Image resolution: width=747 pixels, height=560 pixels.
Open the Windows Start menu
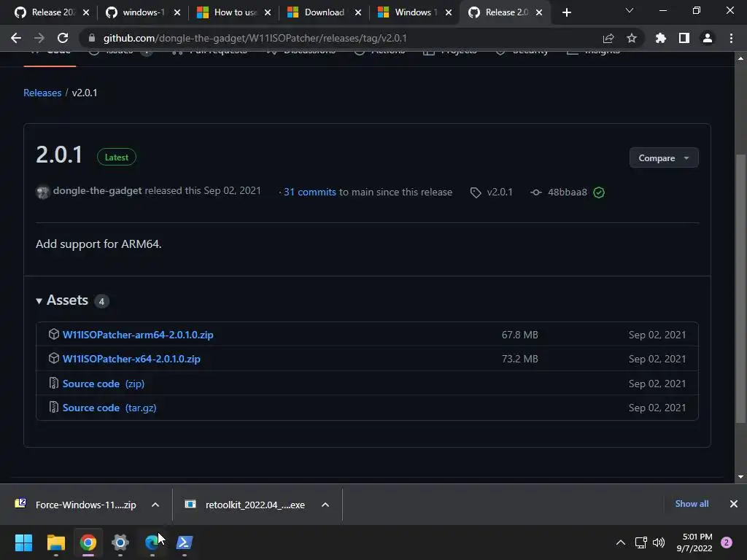click(x=23, y=542)
